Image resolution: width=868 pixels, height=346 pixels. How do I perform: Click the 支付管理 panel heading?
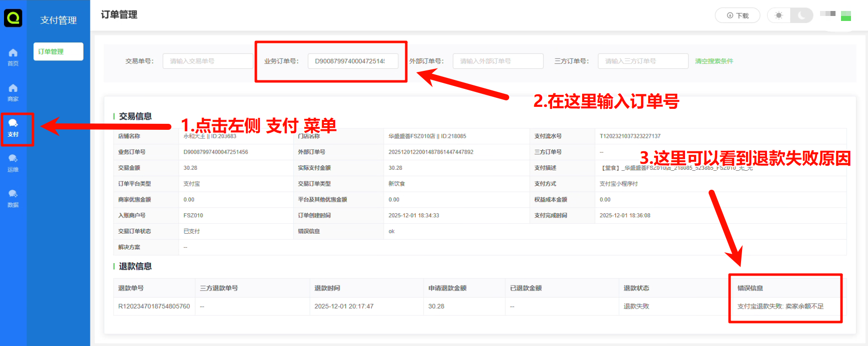tap(58, 20)
